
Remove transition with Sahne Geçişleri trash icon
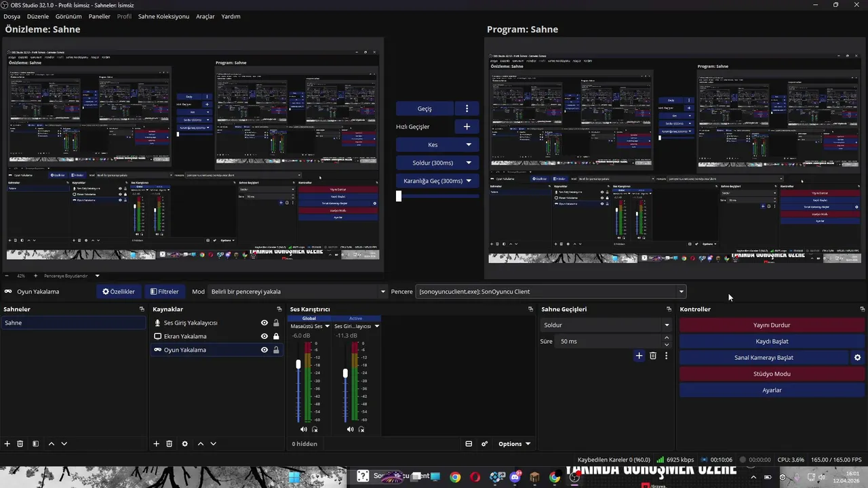(653, 356)
